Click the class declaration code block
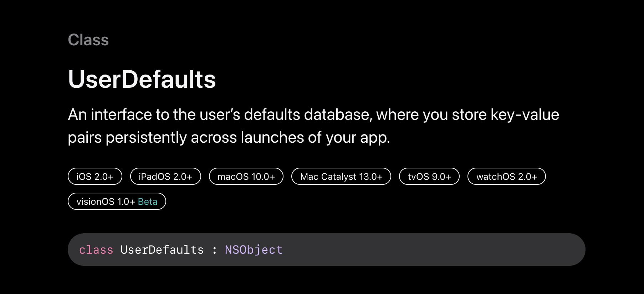Viewport: 644px width, 294px height. [x=327, y=249]
